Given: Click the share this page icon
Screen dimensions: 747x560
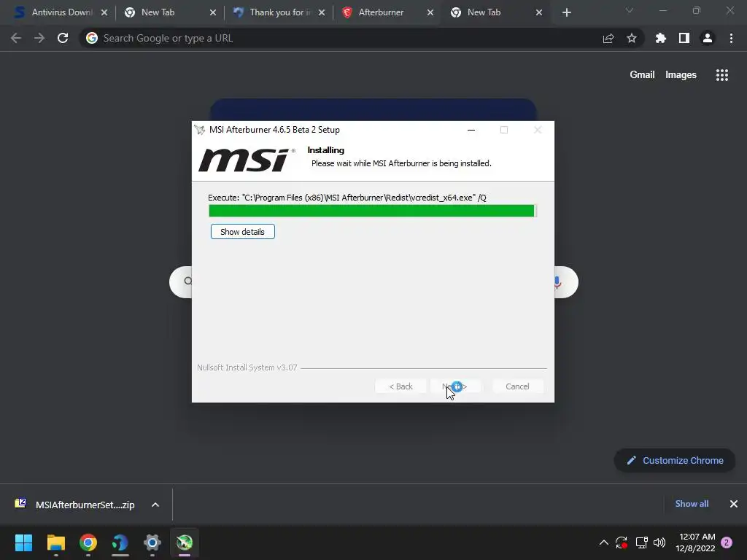Looking at the screenshot, I should 608,38.
